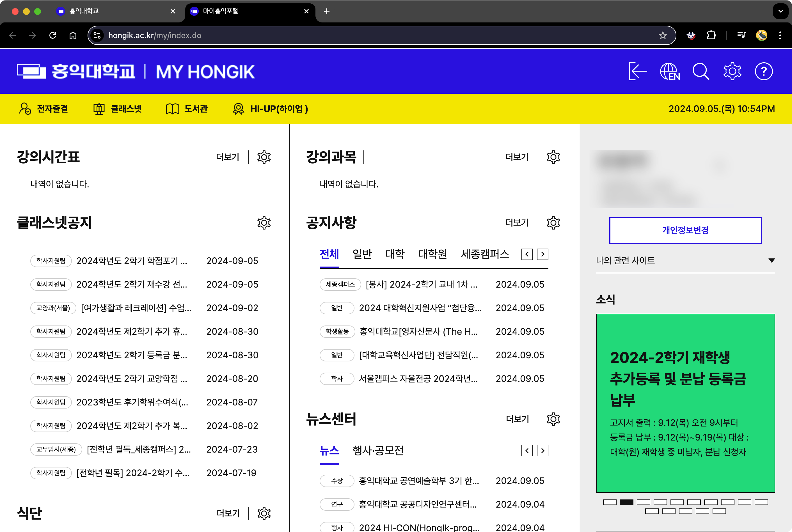Image resolution: width=792 pixels, height=532 pixels.
Task: Open settings gear for 클래스넷공지 widget
Action: pos(264,223)
